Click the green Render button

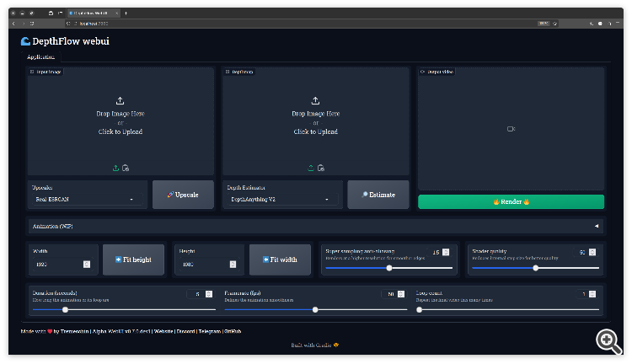pyautogui.click(x=511, y=201)
